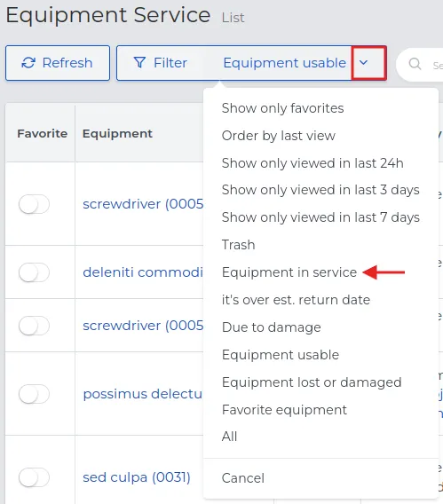Toggle favorite for first screwdriver row
Viewport: 443px width, 504px height.
pos(34,204)
